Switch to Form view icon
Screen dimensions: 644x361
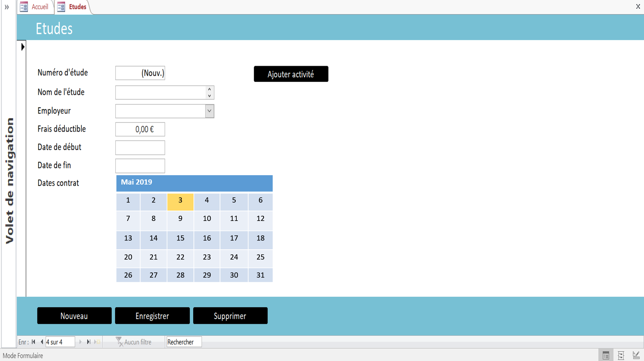click(606, 356)
